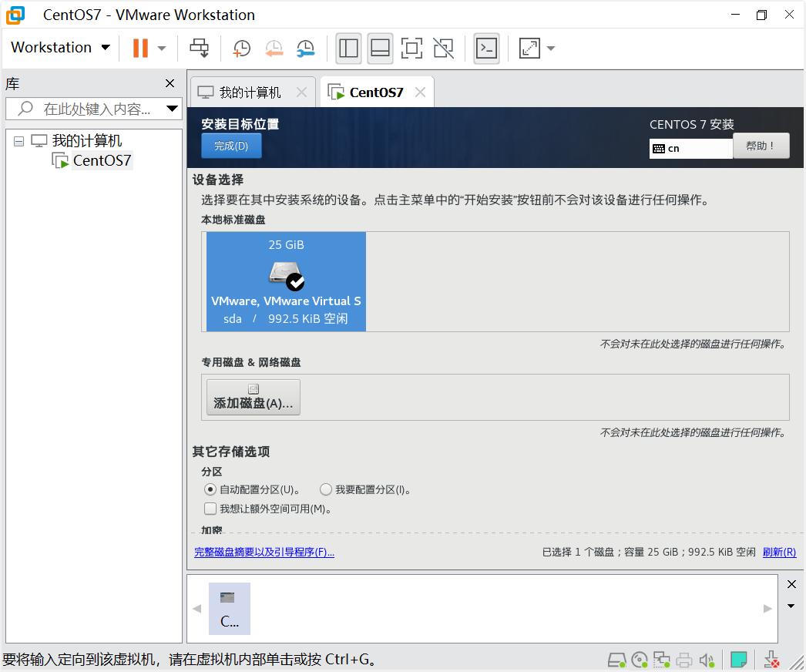This screenshot has height=672, width=806.
Task: Open the Workstation menu
Action: point(61,47)
